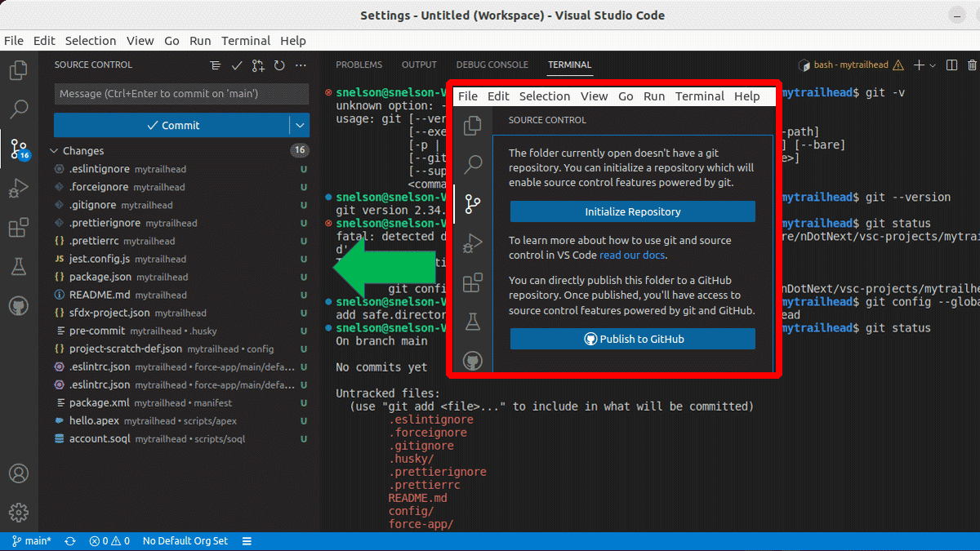
Task: Focus the commit message input field
Action: point(181,94)
